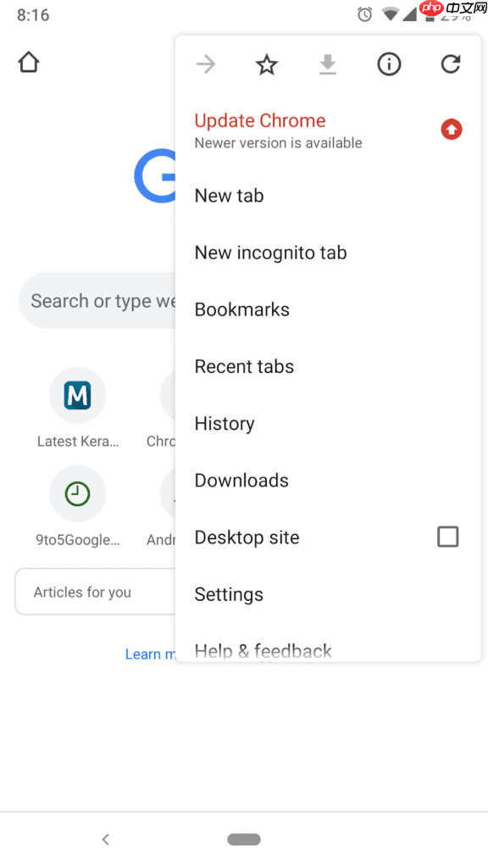Click the Learn more link
The image size is (488, 868).
pos(152,654)
